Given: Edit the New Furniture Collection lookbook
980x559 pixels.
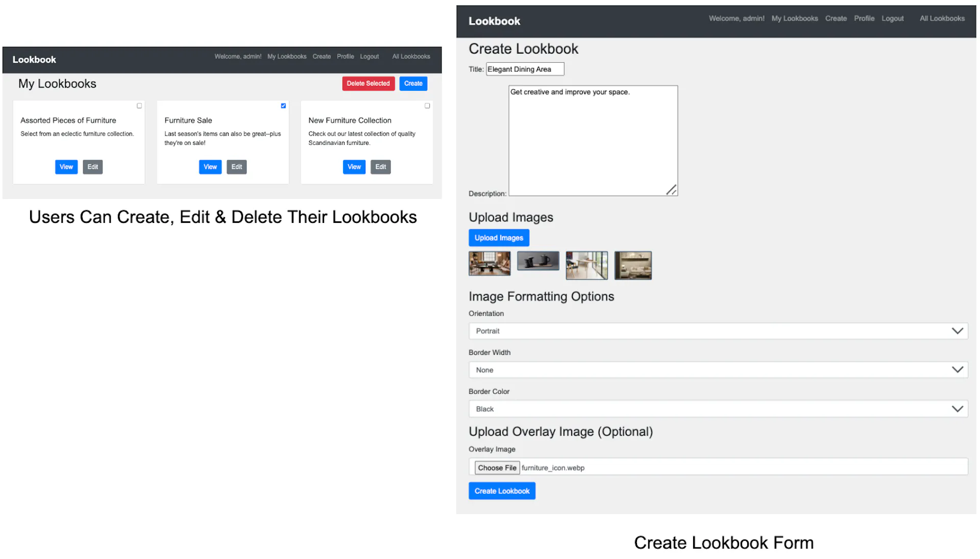Looking at the screenshot, I should pyautogui.click(x=380, y=167).
